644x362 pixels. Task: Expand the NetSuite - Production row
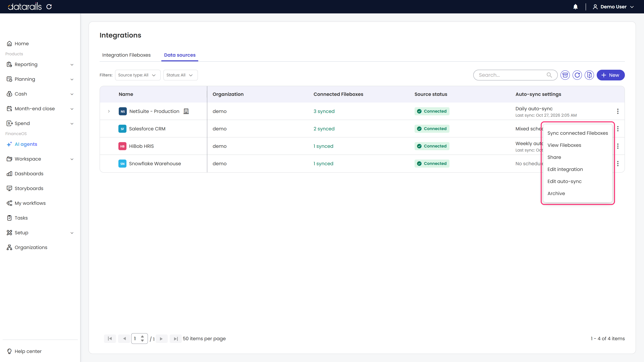coord(109,111)
